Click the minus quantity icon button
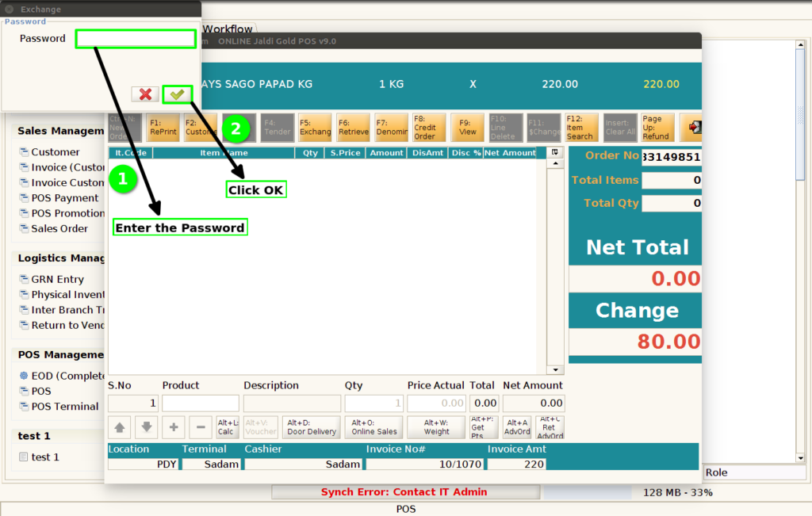This screenshot has width=812, height=516. [x=201, y=427]
